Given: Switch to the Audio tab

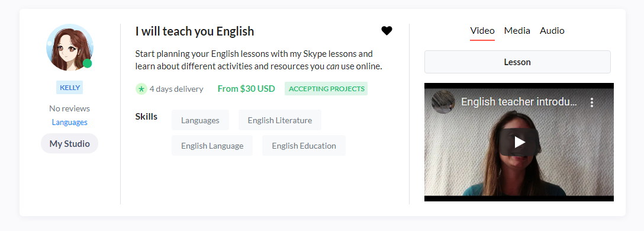Looking at the screenshot, I should coord(552,31).
